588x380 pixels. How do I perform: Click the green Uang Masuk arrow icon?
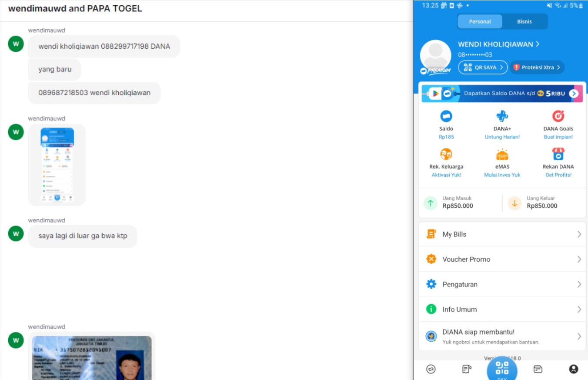(x=431, y=203)
